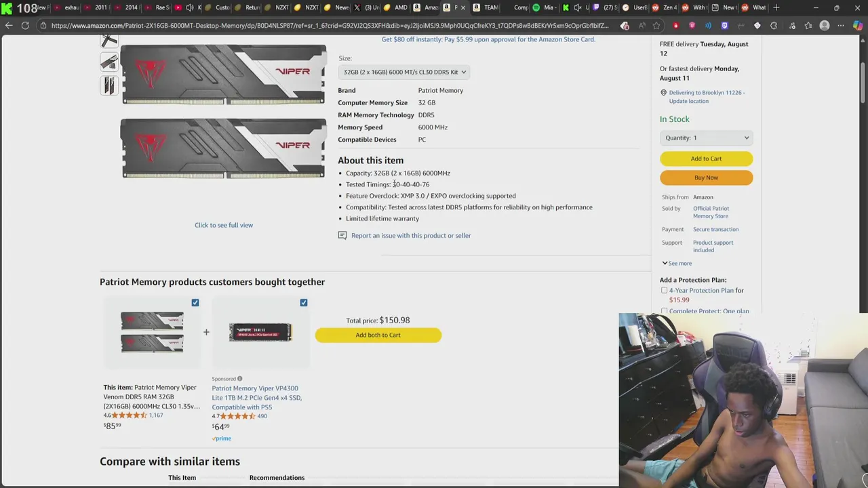Image resolution: width=868 pixels, height=488 pixels.
Task: Tick the Complete Protect plan checkbox
Action: click(665, 311)
